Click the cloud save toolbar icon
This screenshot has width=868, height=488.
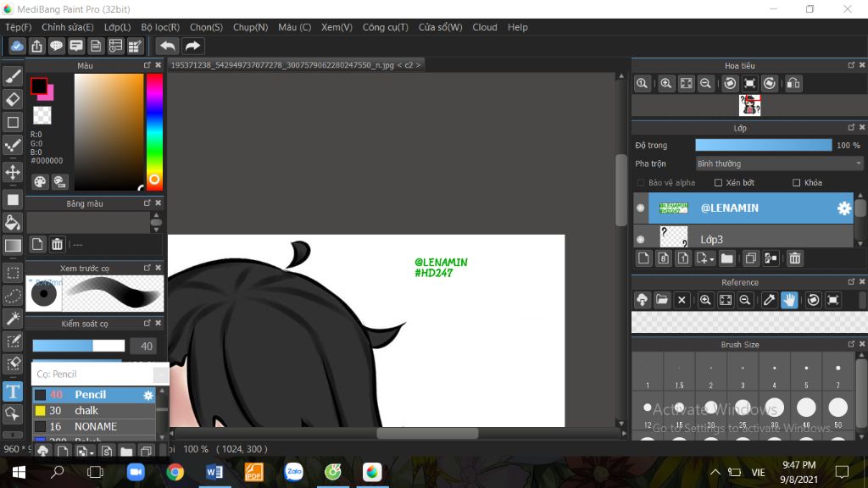click(17, 46)
